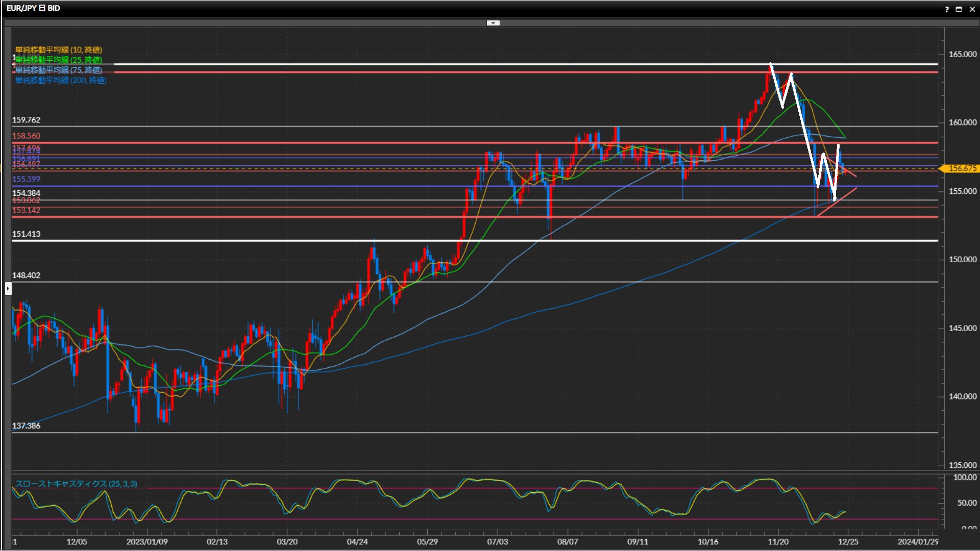This screenshot has width=980, height=551.
Task: Select the 75-period moving average label
Action: coord(59,70)
